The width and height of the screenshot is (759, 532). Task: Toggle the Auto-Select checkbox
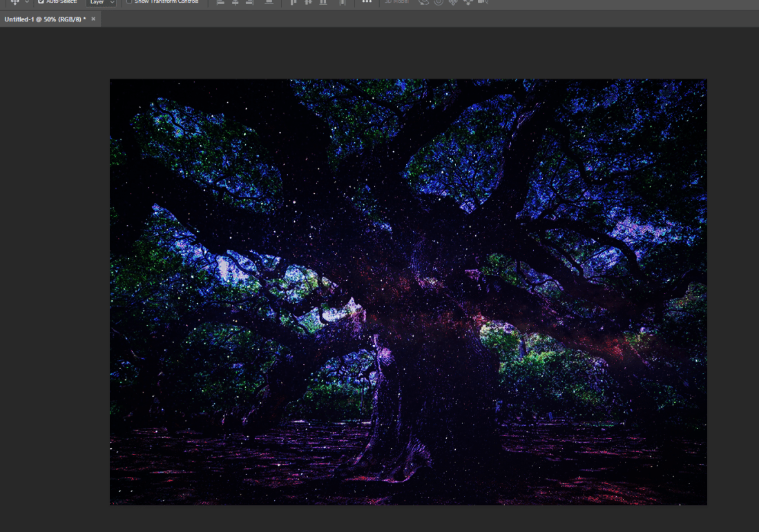[41, 2]
